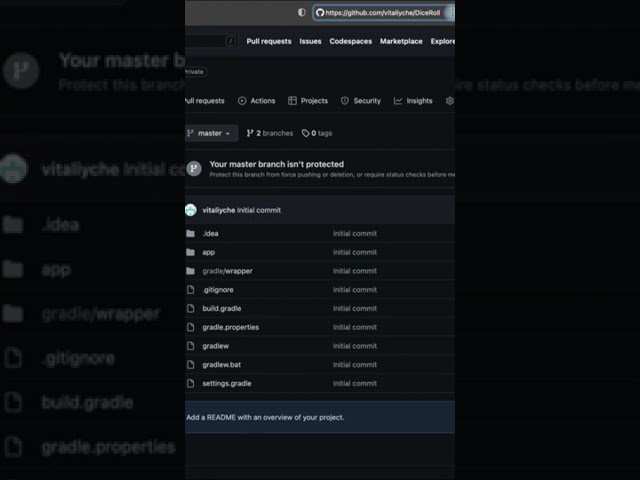The width and height of the screenshot is (640, 480).
Task: Open the Actions tab
Action: coord(257,101)
